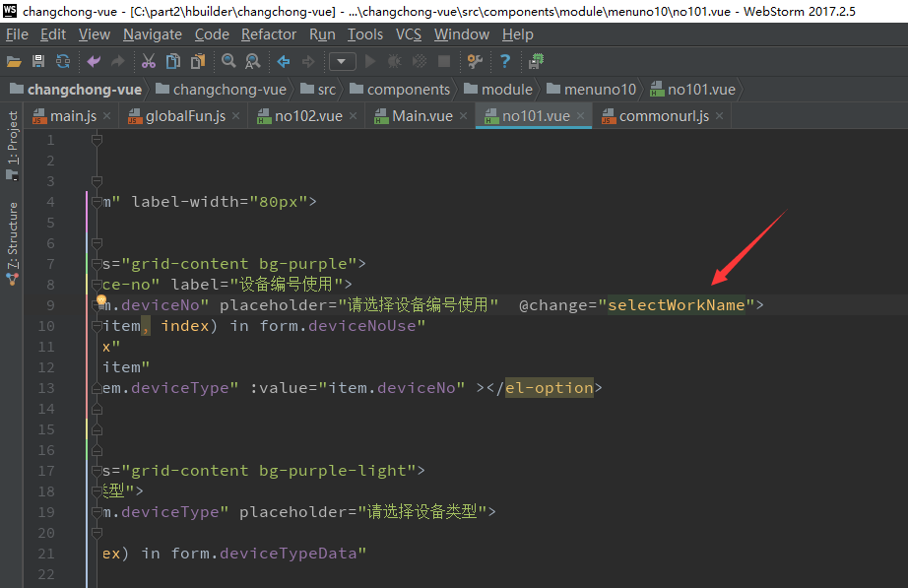Open Find using the magnifier icon
Screen dimensions: 908x588
point(227,61)
